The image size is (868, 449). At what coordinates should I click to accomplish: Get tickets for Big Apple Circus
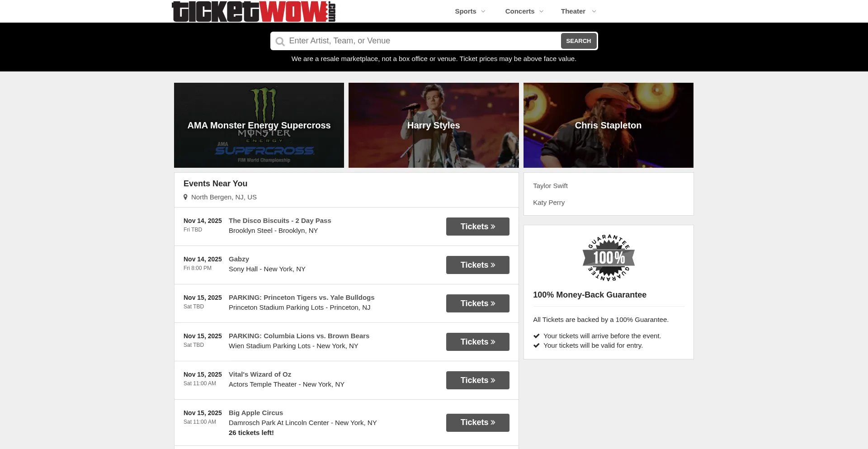(478, 423)
